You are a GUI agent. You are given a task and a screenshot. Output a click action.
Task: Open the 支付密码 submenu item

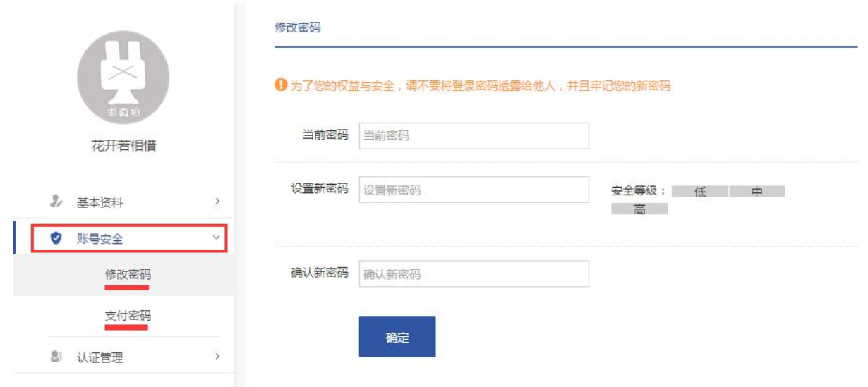coord(127,315)
